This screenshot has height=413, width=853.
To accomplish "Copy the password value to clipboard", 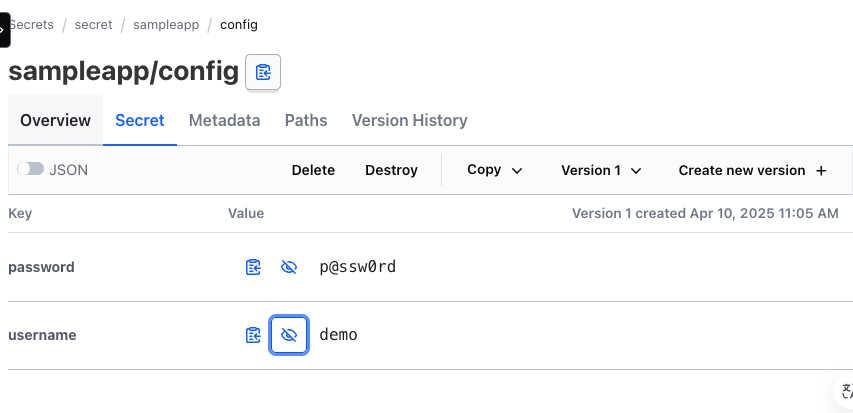I will (253, 267).
